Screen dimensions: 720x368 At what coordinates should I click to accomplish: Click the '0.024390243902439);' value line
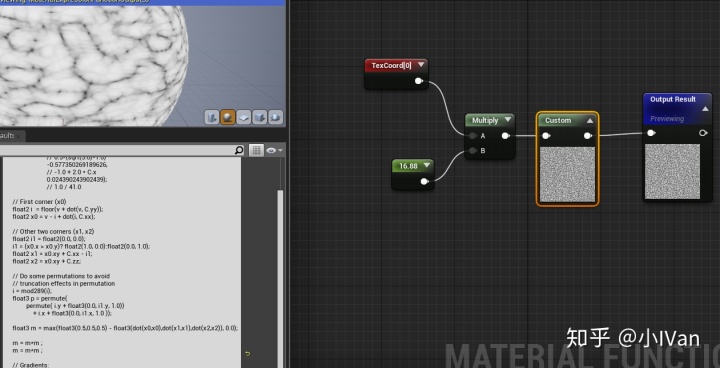click(x=77, y=180)
